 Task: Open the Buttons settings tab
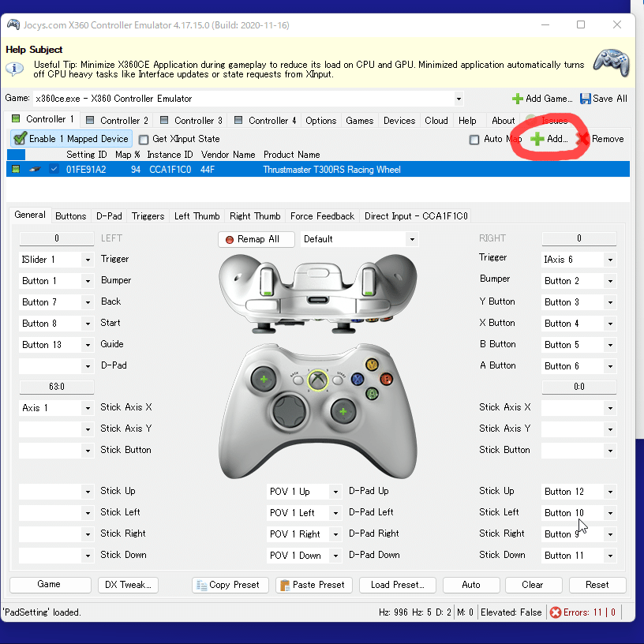[x=71, y=216]
